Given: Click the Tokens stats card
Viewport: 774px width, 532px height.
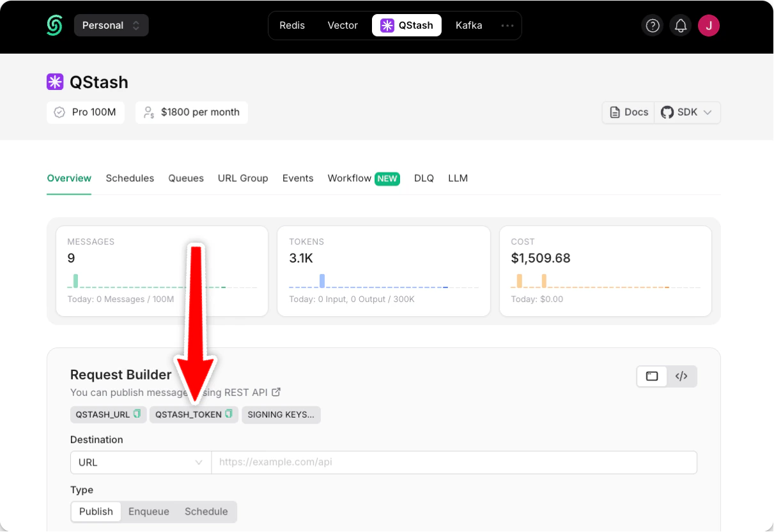Looking at the screenshot, I should 383,271.
